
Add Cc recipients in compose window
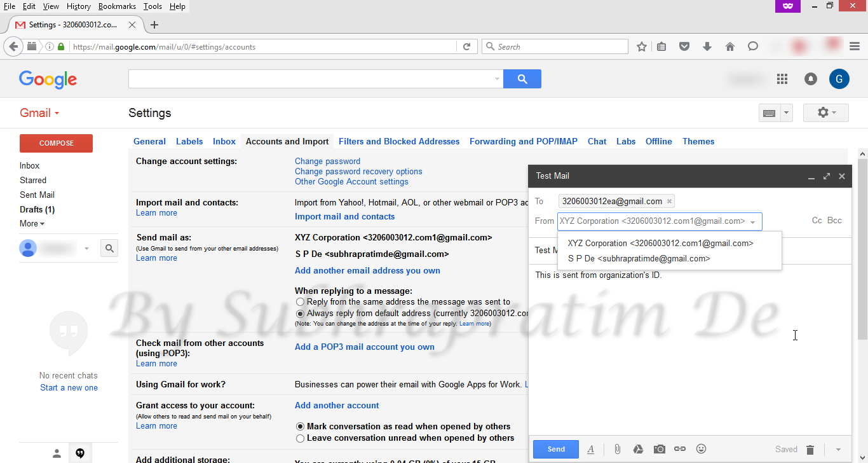[x=817, y=221]
